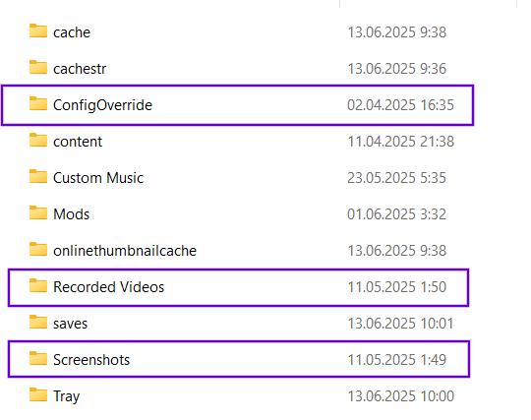This screenshot has height=420, width=531.
Task: Click the ConfigOverride folder name
Action: (102, 105)
